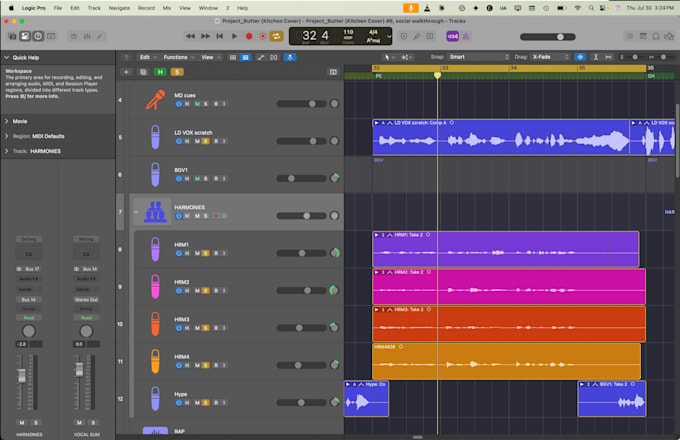Expand the Track: HARMONIES section
This screenshot has height=440, width=680.
(x=7, y=151)
